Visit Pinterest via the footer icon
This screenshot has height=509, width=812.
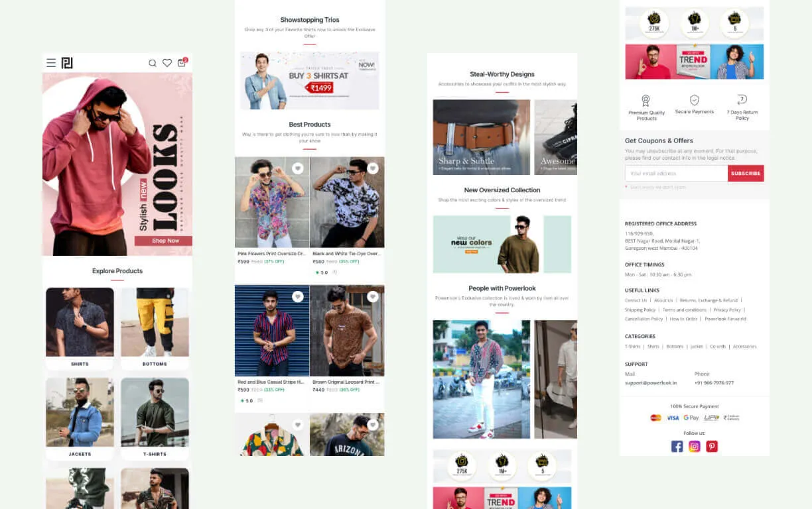(x=712, y=446)
